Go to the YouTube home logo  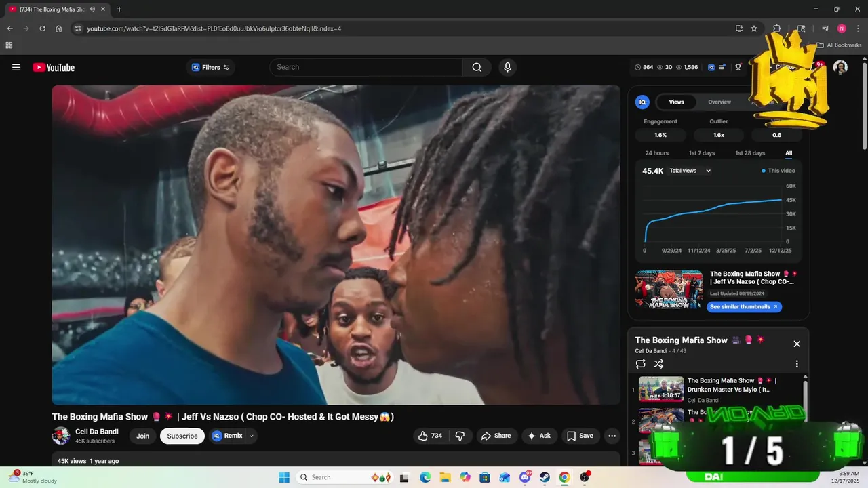point(54,67)
